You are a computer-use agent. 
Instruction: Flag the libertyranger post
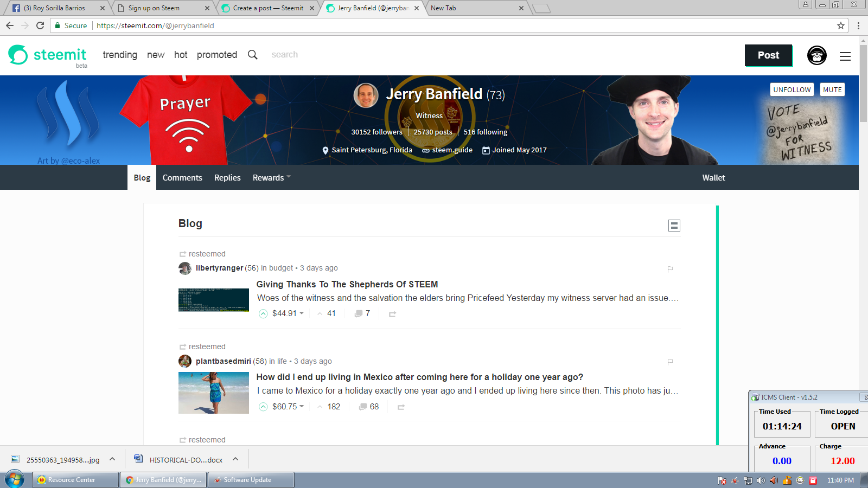tap(671, 269)
